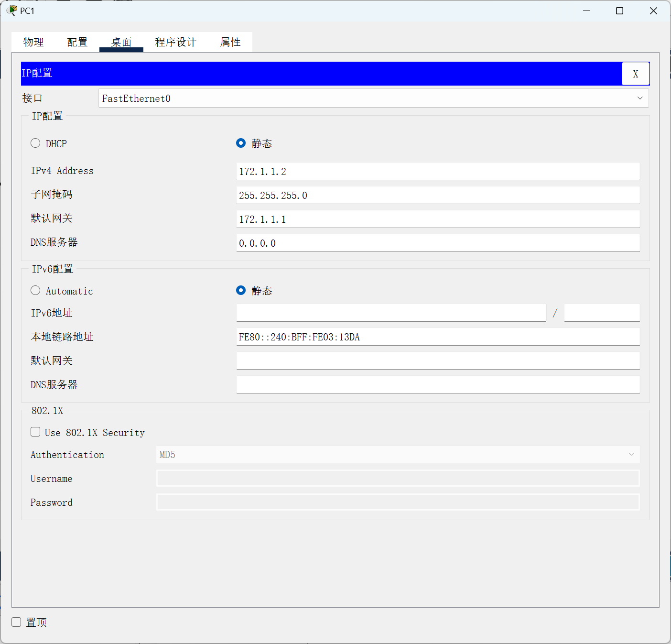Open the 属性 tab
This screenshot has height=644, width=671.
click(x=230, y=42)
